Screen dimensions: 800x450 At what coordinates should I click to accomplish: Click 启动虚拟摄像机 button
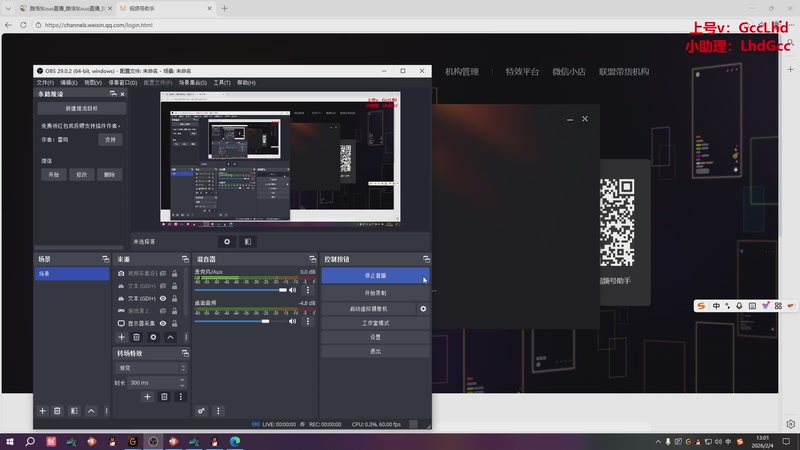click(x=368, y=309)
